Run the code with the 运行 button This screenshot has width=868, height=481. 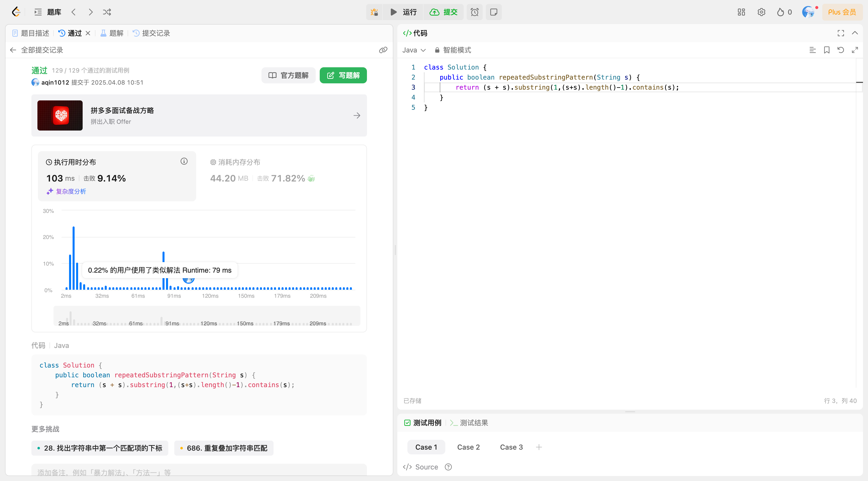[403, 12]
